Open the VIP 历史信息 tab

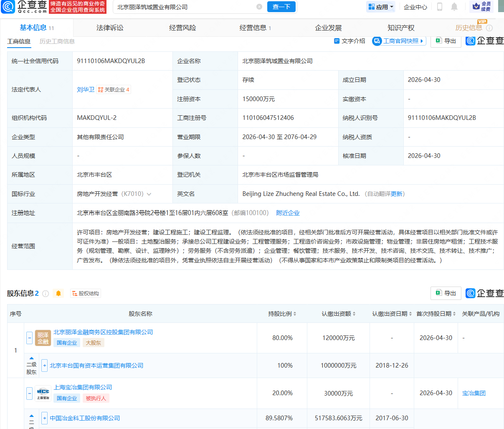[x=469, y=28]
